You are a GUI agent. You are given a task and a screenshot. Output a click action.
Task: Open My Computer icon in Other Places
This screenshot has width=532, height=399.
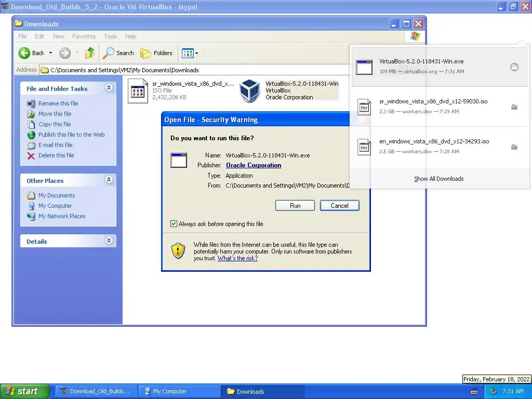[x=31, y=206]
